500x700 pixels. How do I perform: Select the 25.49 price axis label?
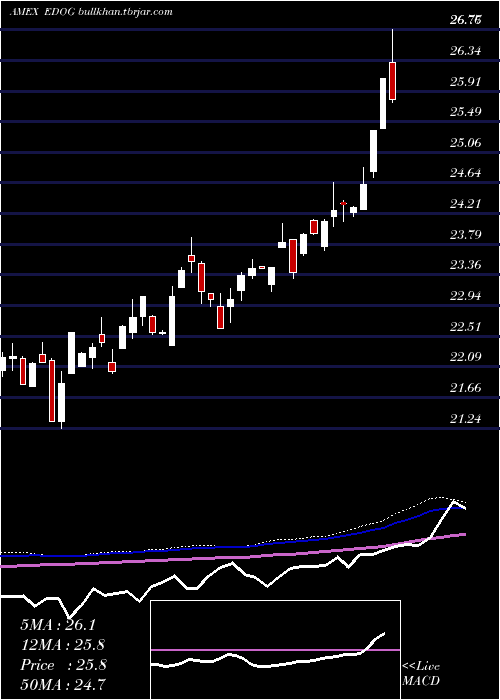click(x=466, y=112)
